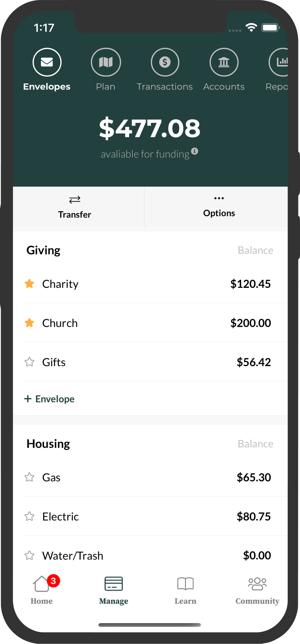Screen dimensions: 300x644
Task: Open the Water/Trash envelope row
Action: pos(150,556)
